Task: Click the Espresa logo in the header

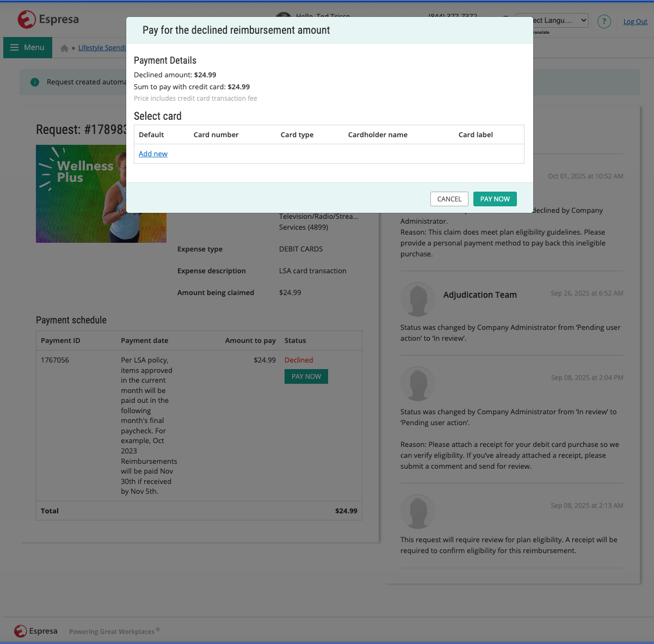Action: point(48,20)
